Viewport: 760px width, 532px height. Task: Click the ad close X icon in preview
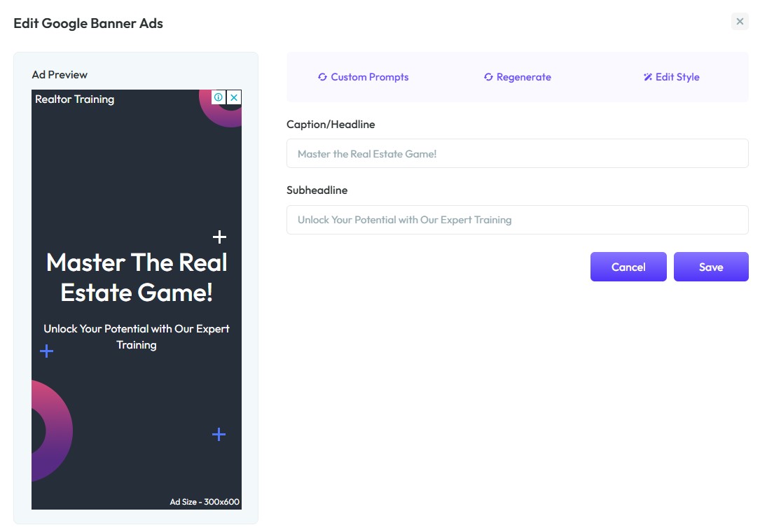coord(234,97)
